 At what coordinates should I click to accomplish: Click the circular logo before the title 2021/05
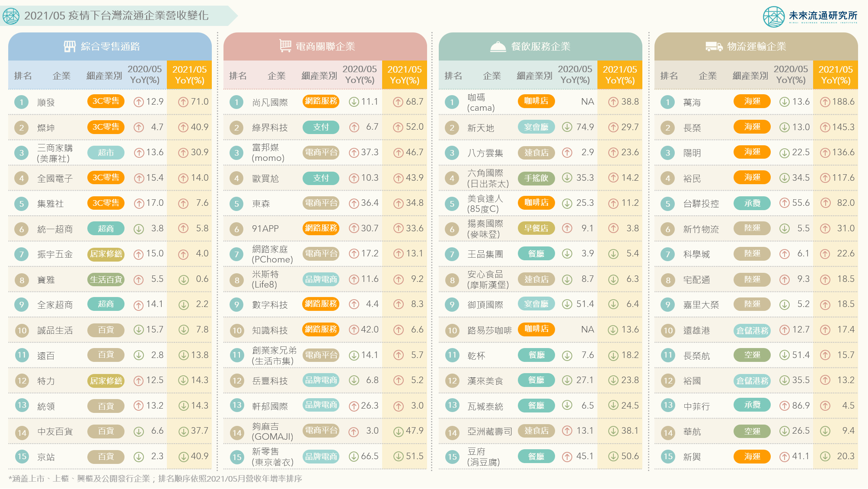coord(11,16)
